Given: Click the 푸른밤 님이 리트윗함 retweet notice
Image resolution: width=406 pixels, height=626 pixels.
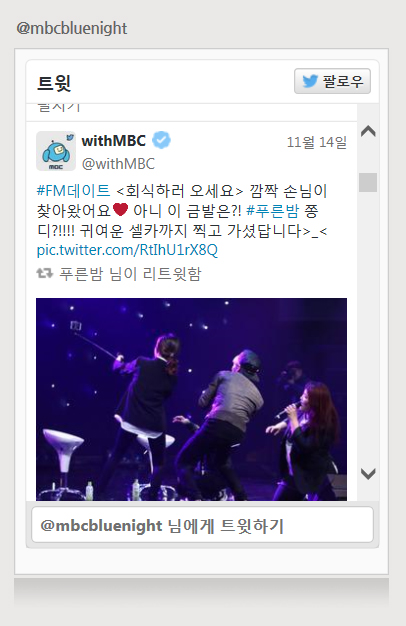Looking at the screenshot, I should coord(131,274).
